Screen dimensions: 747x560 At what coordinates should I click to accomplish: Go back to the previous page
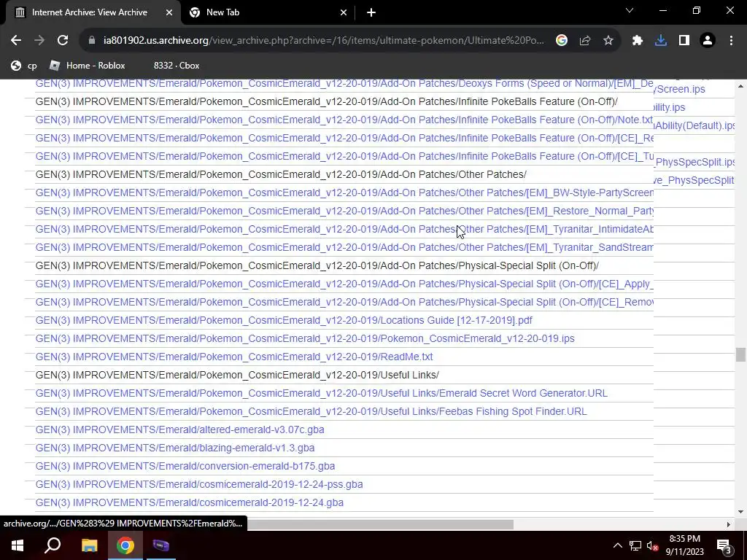(16, 41)
